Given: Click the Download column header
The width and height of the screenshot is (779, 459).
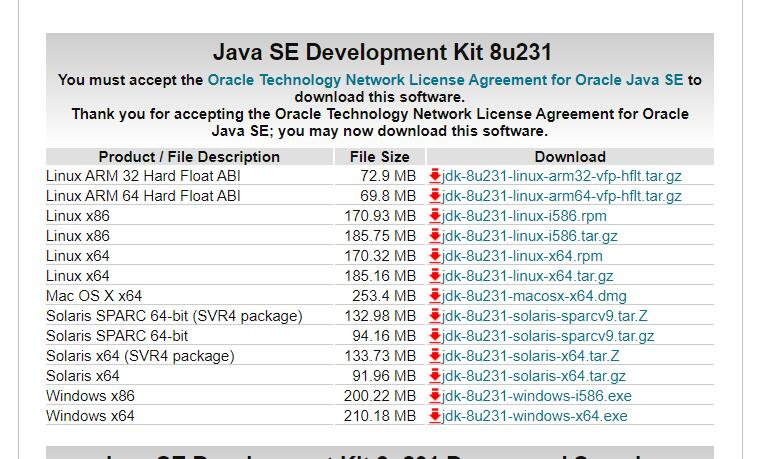Looking at the screenshot, I should click(x=570, y=156).
